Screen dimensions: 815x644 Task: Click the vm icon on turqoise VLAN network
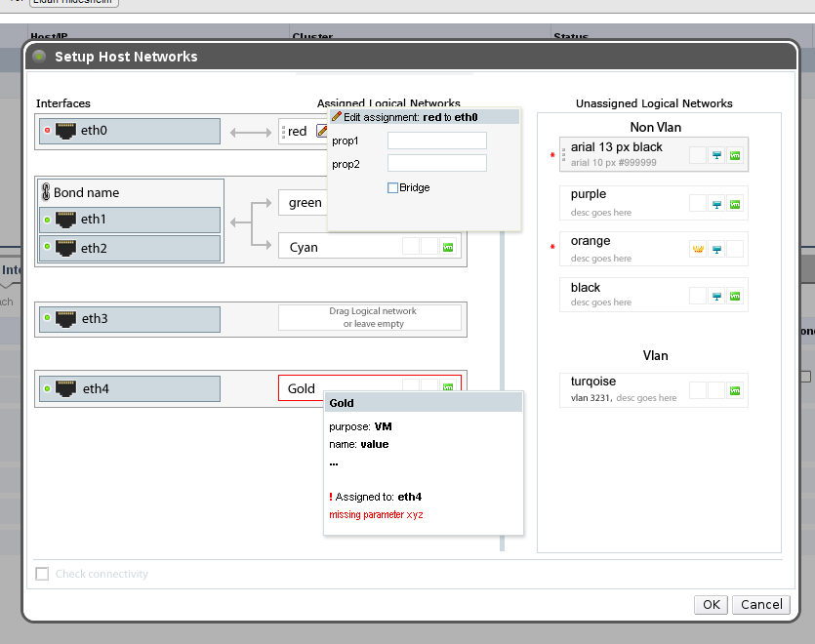(734, 390)
